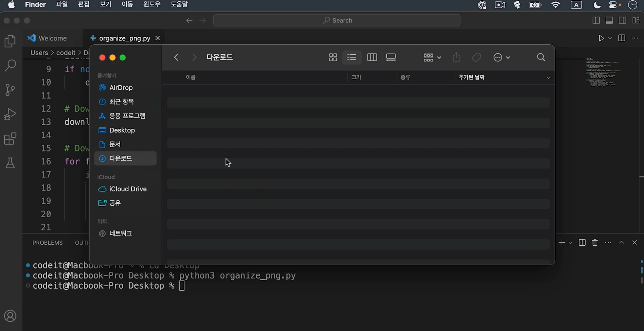Split the VS Code editor to the right
The width and height of the screenshot is (644, 331).
pyautogui.click(x=622, y=38)
